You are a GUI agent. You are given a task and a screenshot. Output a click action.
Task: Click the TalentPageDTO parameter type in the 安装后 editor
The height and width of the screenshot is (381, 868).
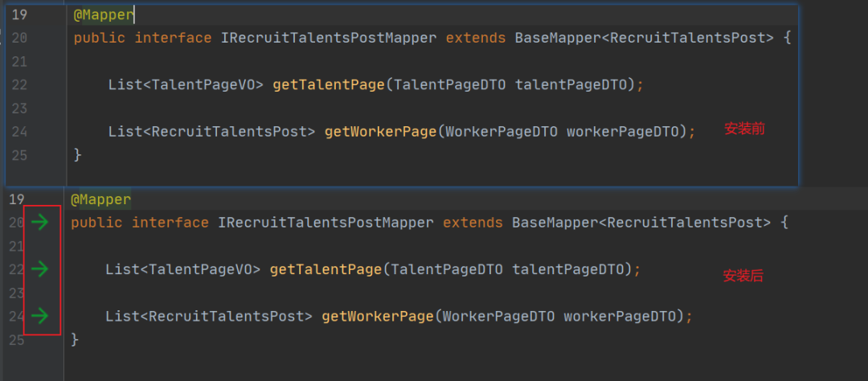pyautogui.click(x=447, y=270)
